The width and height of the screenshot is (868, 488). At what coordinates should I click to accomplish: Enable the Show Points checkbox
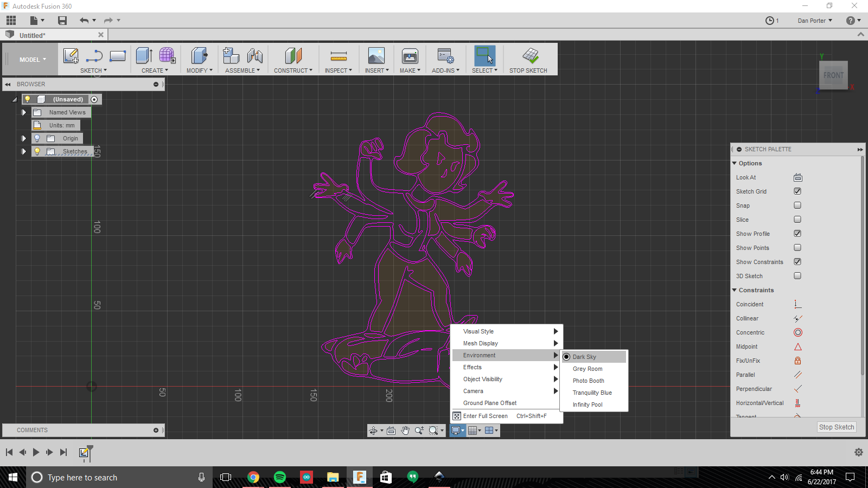[x=797, y=248]
